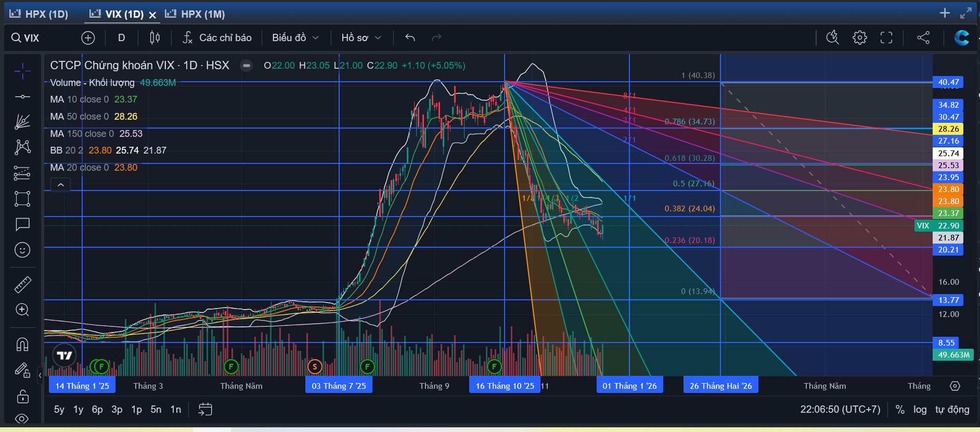Screen dimensions: 980x432
Task: Set time range to 1p
Action: [x=136, y=410]
